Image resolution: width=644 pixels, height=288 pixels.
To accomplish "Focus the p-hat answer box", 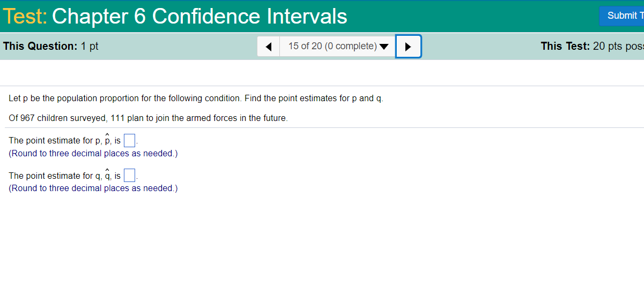I will [x=129, y=141].
